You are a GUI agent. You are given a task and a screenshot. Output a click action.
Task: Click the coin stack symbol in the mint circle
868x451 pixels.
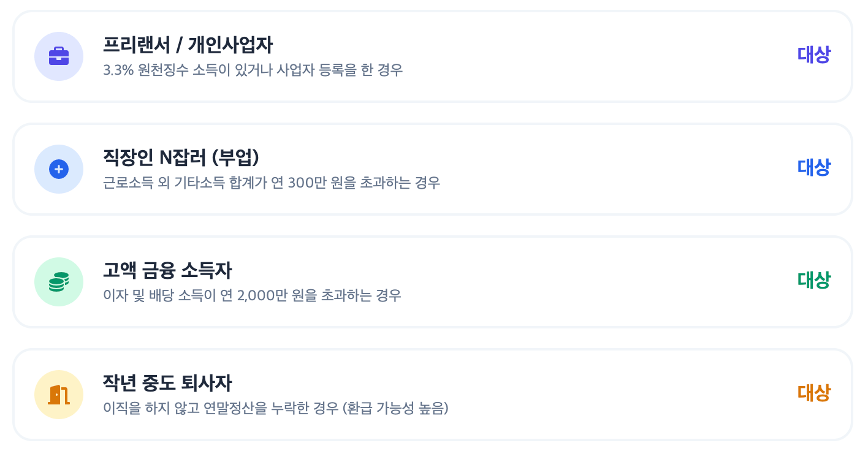[x=59, y=281]
